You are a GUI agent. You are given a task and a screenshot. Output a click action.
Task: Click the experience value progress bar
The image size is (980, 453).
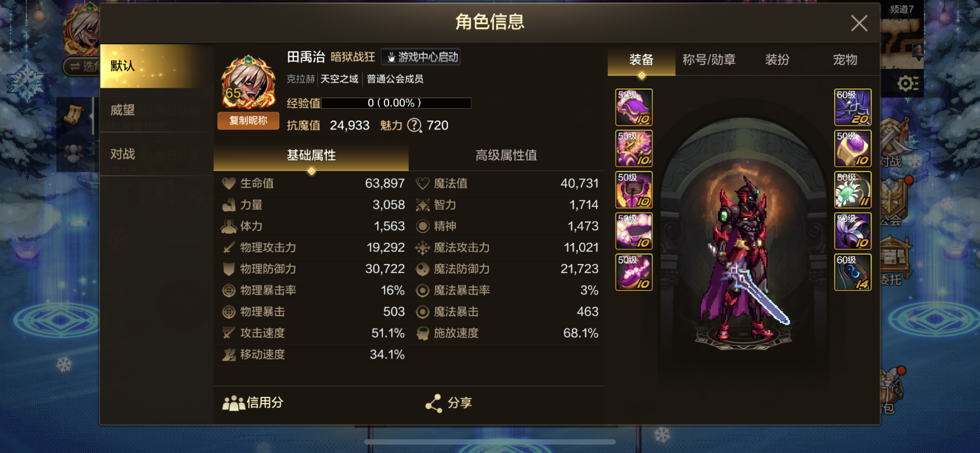coord(396,103)
